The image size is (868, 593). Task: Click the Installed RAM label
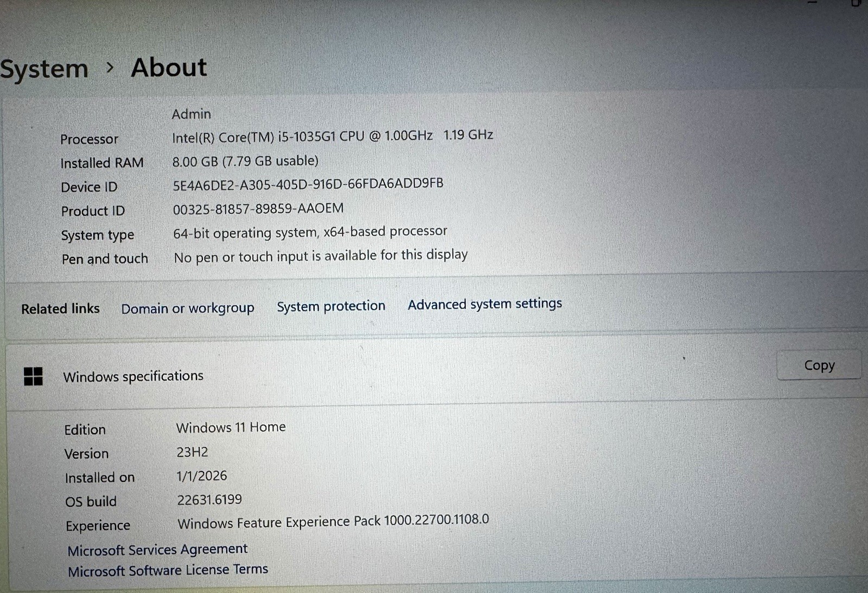point(102,163)
